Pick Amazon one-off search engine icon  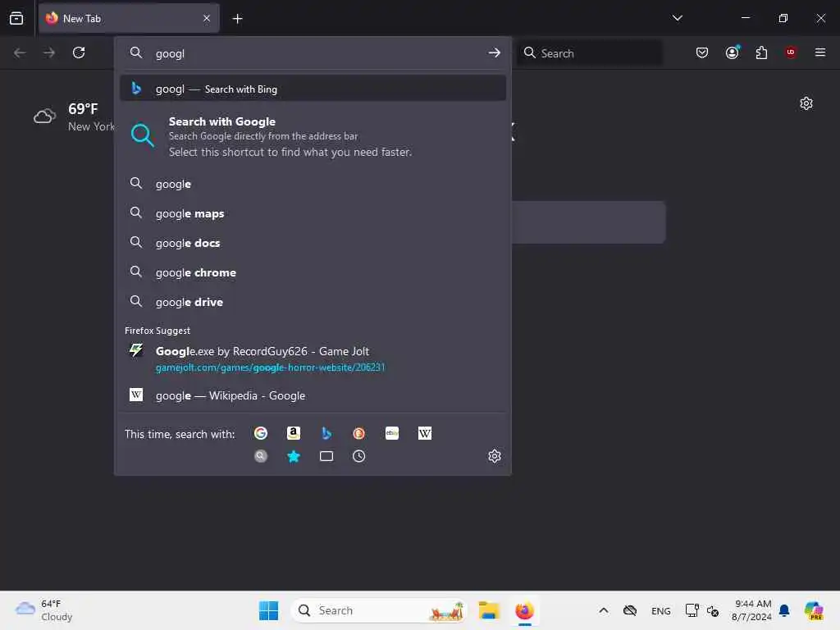point(294,433)
